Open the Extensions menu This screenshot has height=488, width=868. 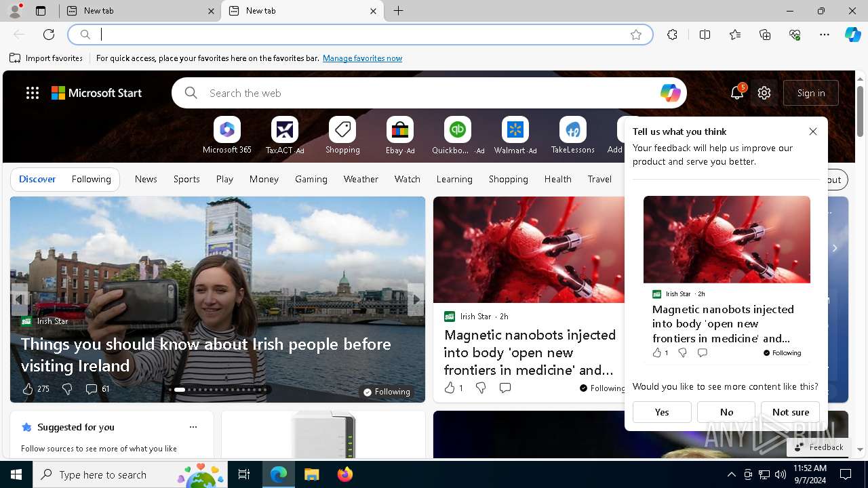pos(672,35)
